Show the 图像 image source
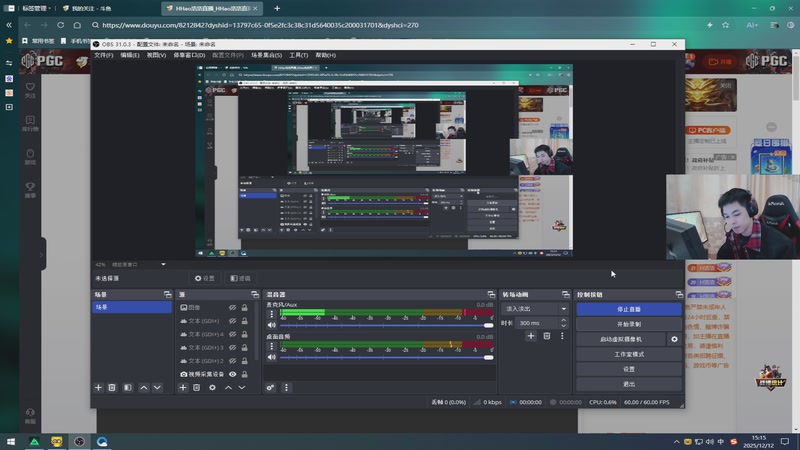 tap(233, 308)
